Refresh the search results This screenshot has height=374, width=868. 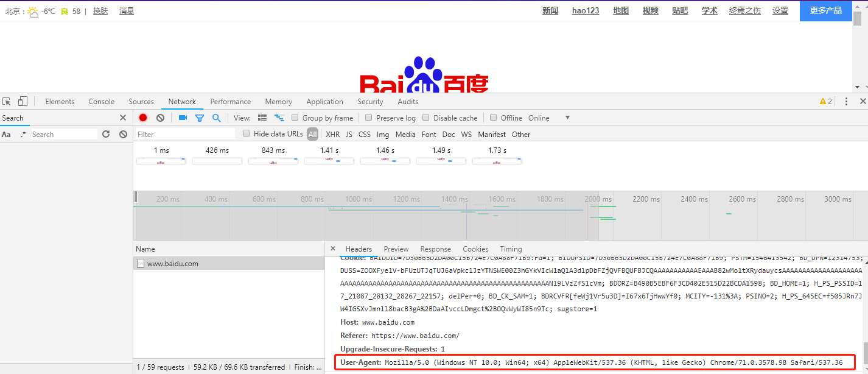tap(106, 135)
